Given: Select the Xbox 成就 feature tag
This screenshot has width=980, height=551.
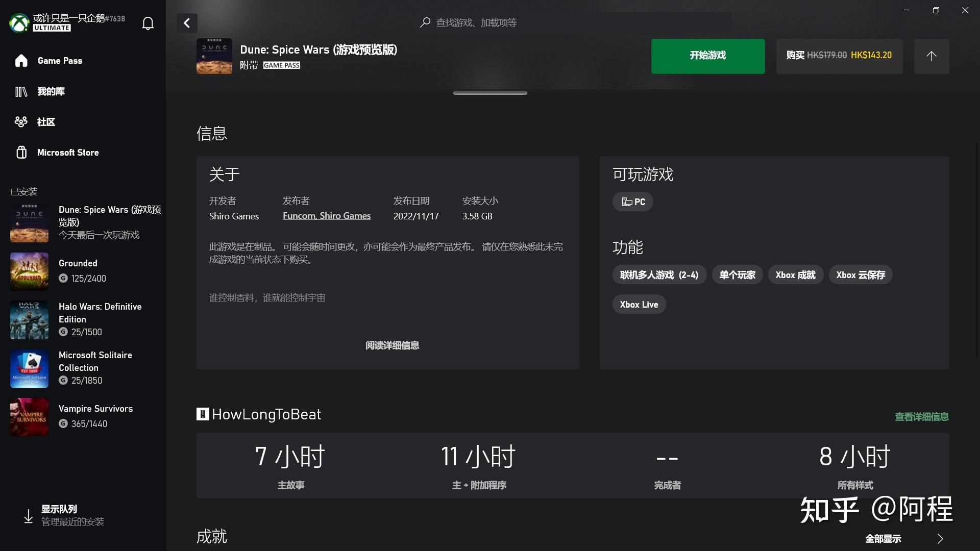Looking at the screenshot, I should pyautogui.click(x=795, y=274).
